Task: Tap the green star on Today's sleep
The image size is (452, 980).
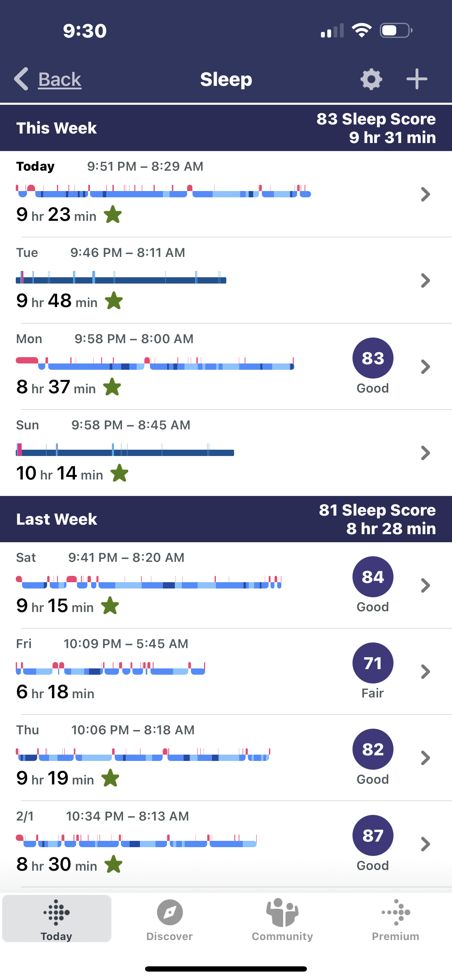Action: (x=113, y=215)
